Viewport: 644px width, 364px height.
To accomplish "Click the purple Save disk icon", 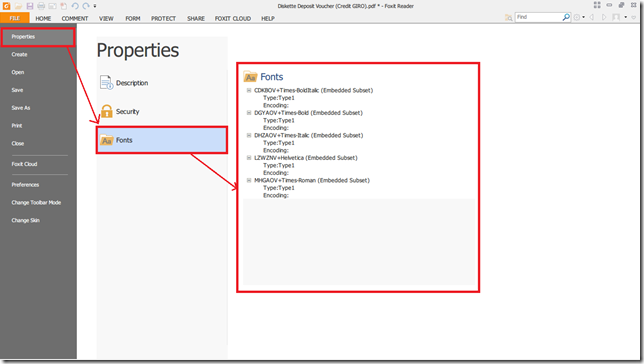I will [30, 6].
